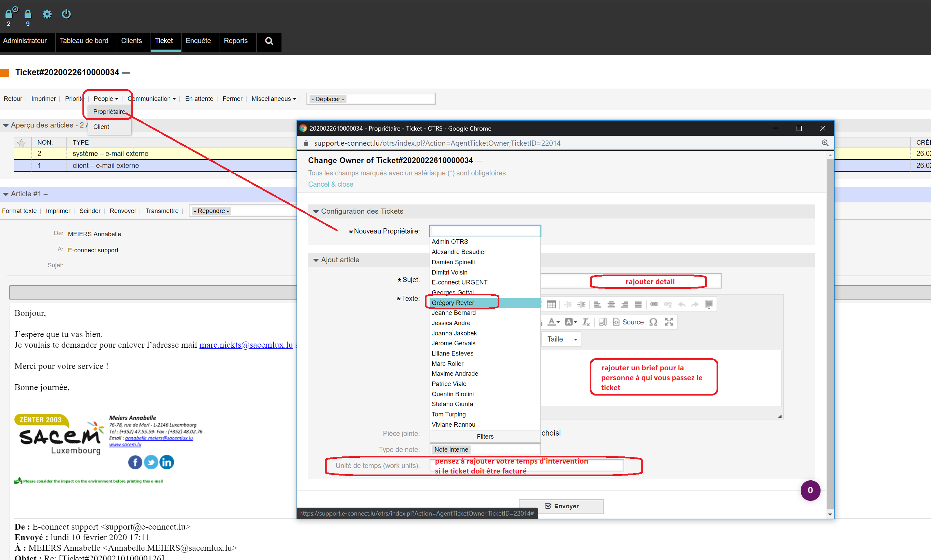Click the unlink icon
The height and width of the screenshot is (560, 931).
(668, 305)
